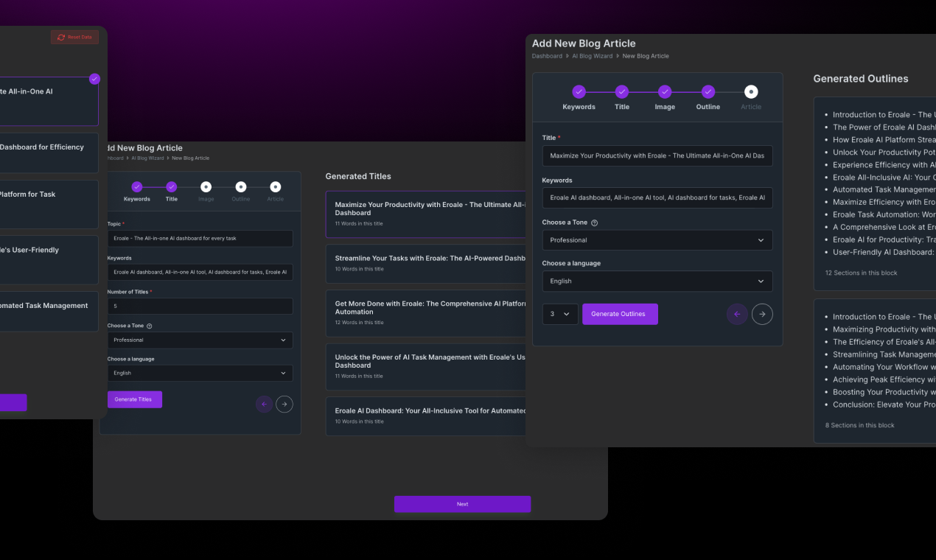Open the English language dropdown in the right window
Image resolution: width=936 pixels, height=560 pixels.
click(657, 281)
